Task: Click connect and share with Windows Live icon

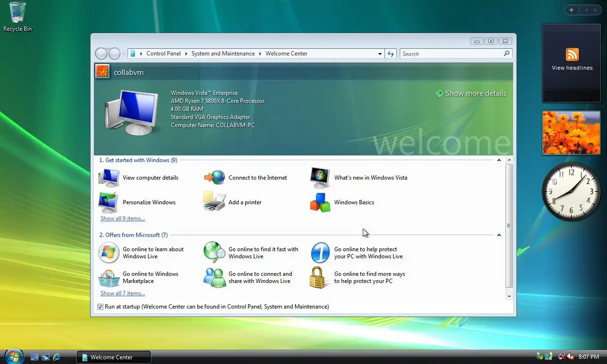Action: [x=214, y=277]
